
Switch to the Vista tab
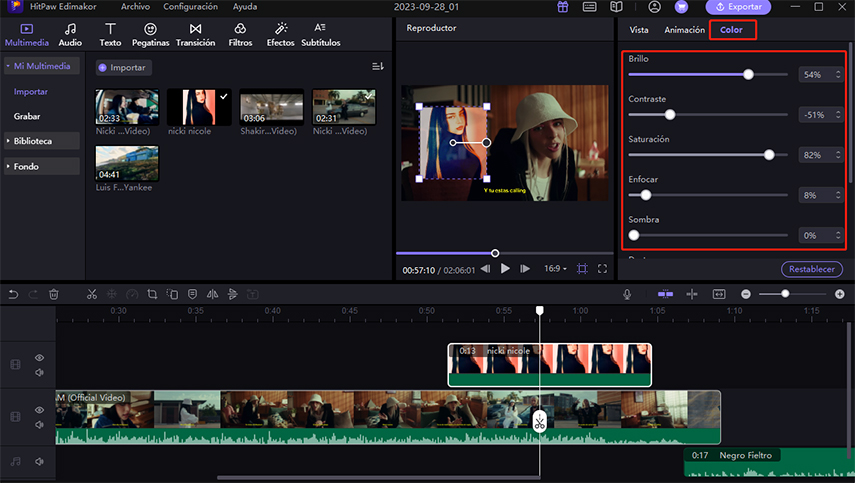pyautogui.click(x=639, y=30)
